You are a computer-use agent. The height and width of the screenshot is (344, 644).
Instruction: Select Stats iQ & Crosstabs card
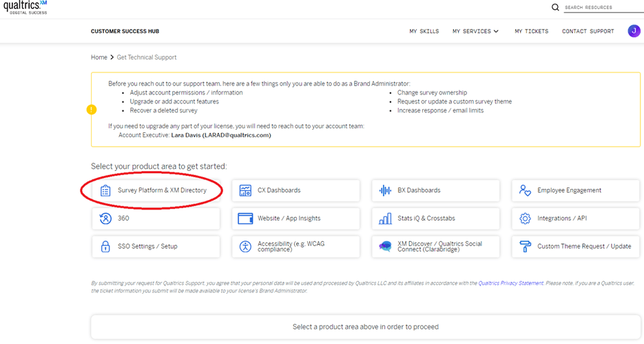click(436, 219)
